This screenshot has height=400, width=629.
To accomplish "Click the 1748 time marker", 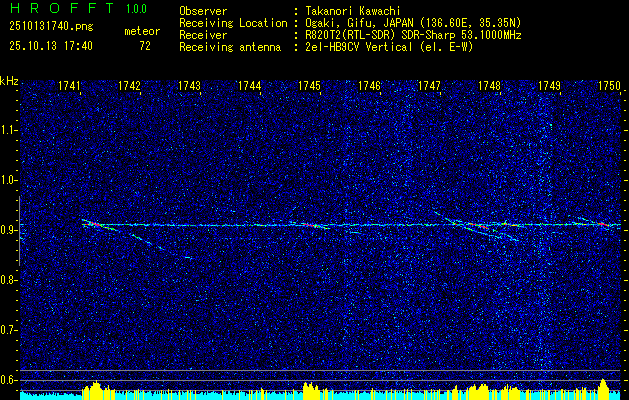I will click(x=489, y=86).
